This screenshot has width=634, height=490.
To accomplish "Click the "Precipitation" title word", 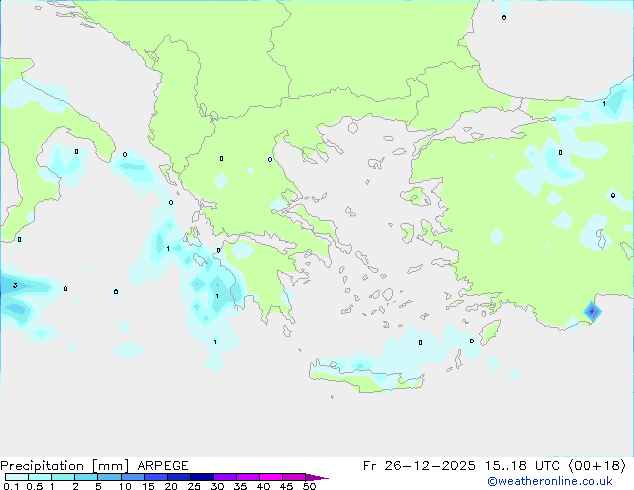I will tap(42, 466).
